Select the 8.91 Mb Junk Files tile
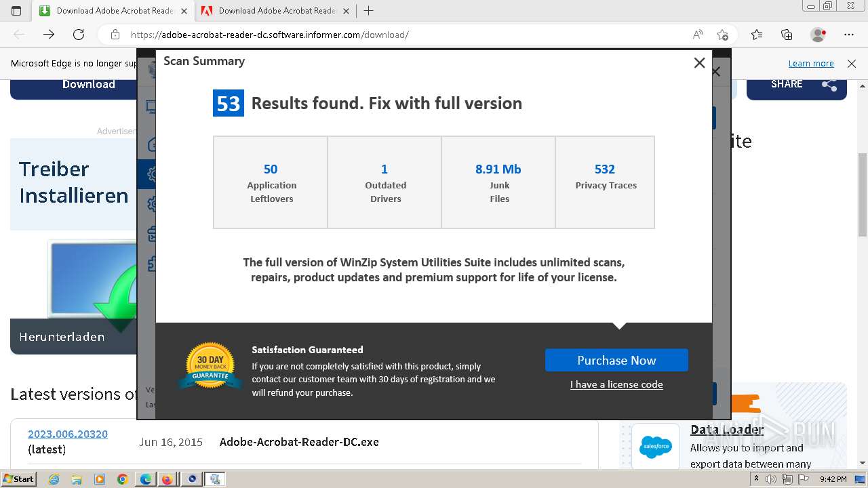 tap(498, 182)
